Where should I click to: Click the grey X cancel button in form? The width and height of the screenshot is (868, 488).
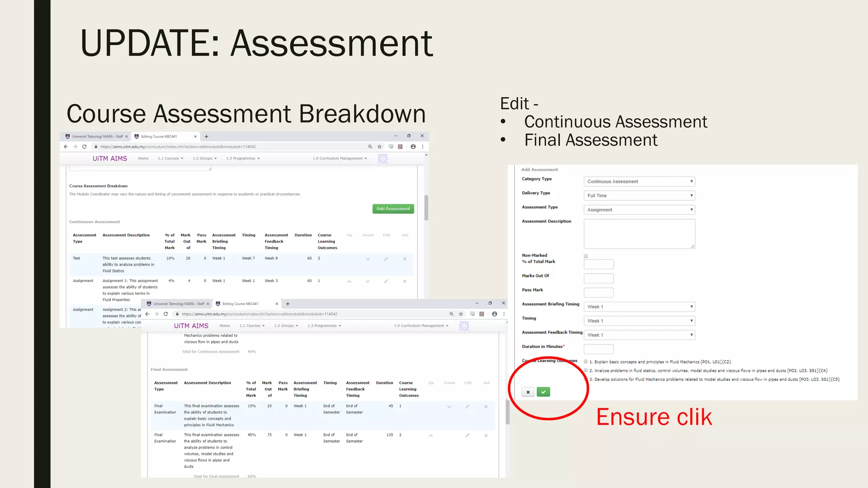pyautogui.click(x=528, y=392)
